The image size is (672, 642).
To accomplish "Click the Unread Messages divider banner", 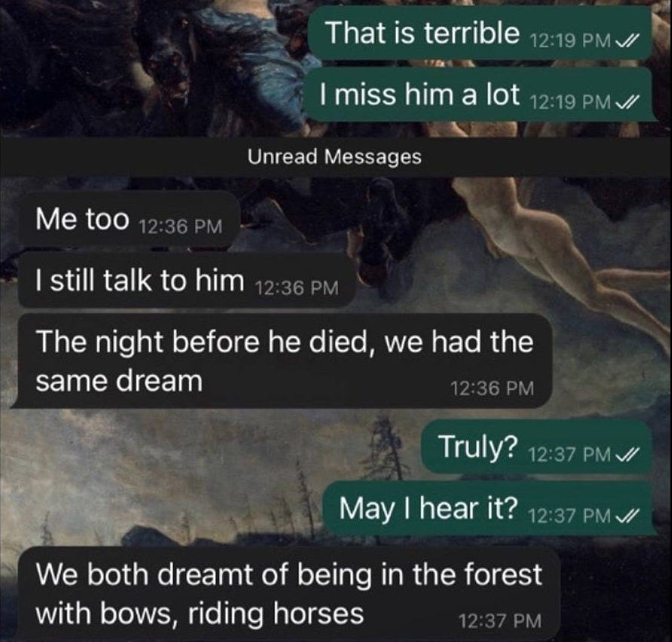I will 335,156.
